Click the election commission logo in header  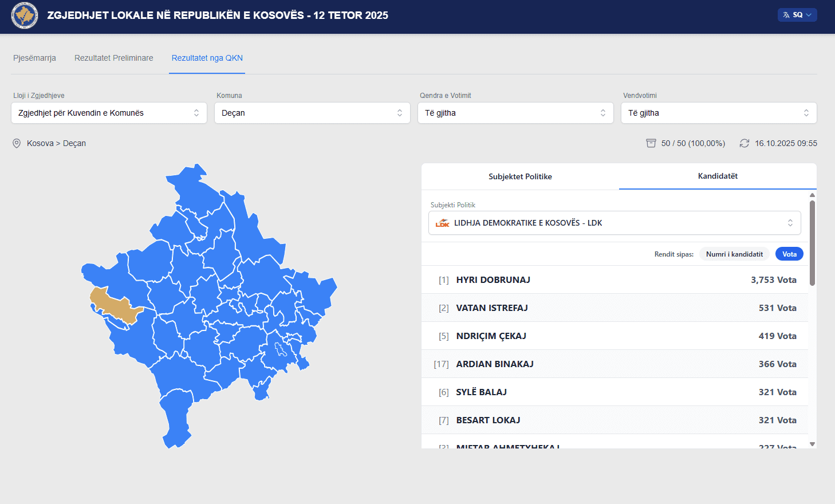25,15
